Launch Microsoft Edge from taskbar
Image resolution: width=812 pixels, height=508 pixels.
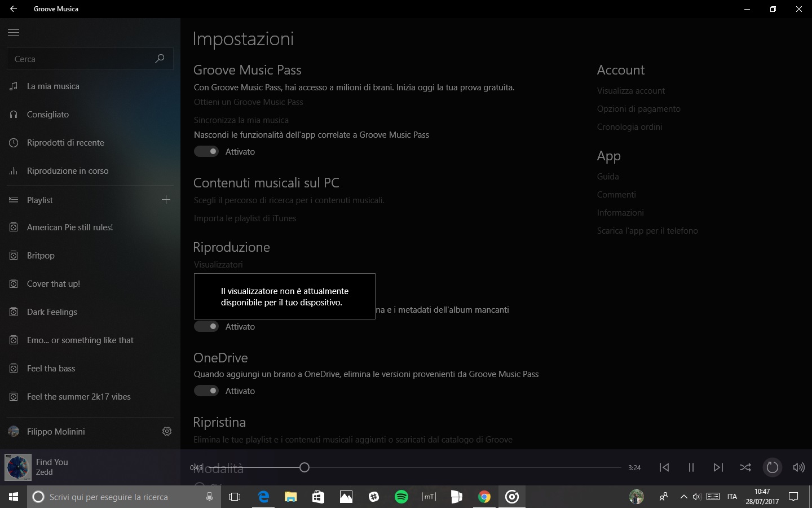coord(263,497)
